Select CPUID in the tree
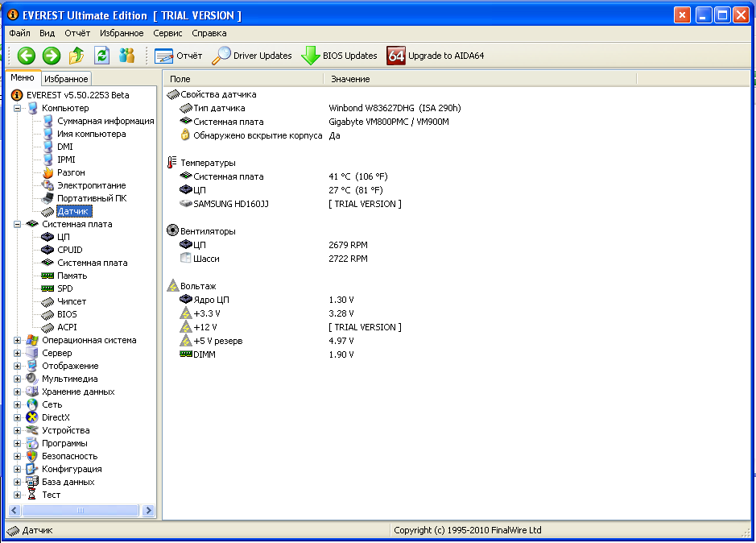The image size is (756, 543). pyautogui.click(x=69, y=250)
